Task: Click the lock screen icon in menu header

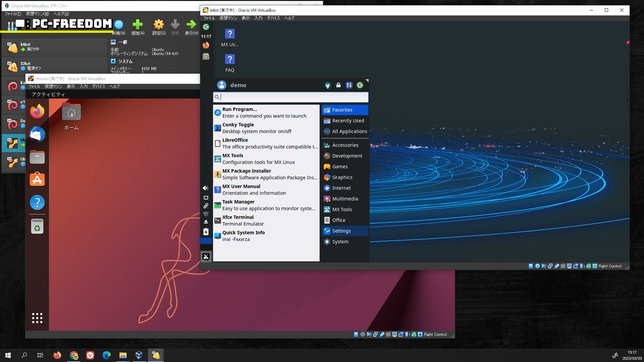Action: point(338,85)
